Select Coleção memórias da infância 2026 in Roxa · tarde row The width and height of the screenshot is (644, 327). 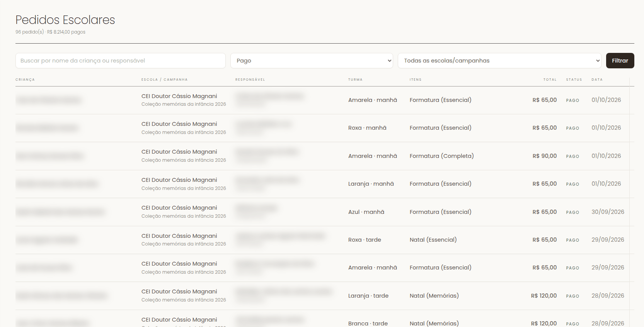coord(184,244)
